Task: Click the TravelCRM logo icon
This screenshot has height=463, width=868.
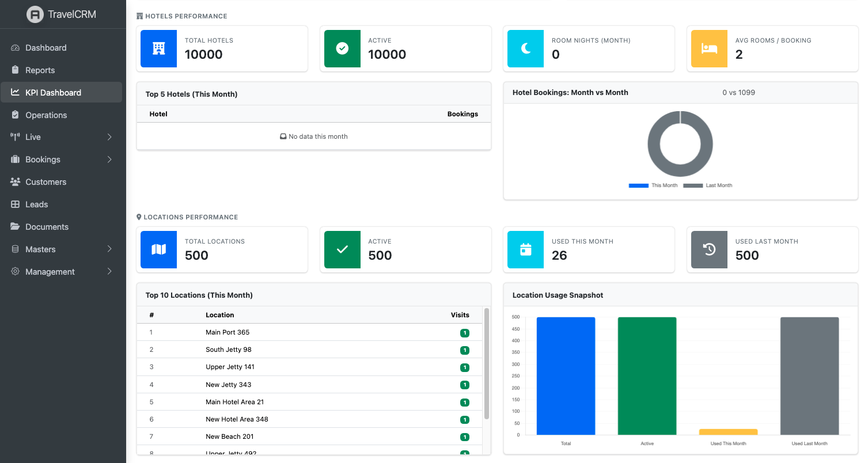Action: pos(35,14)
